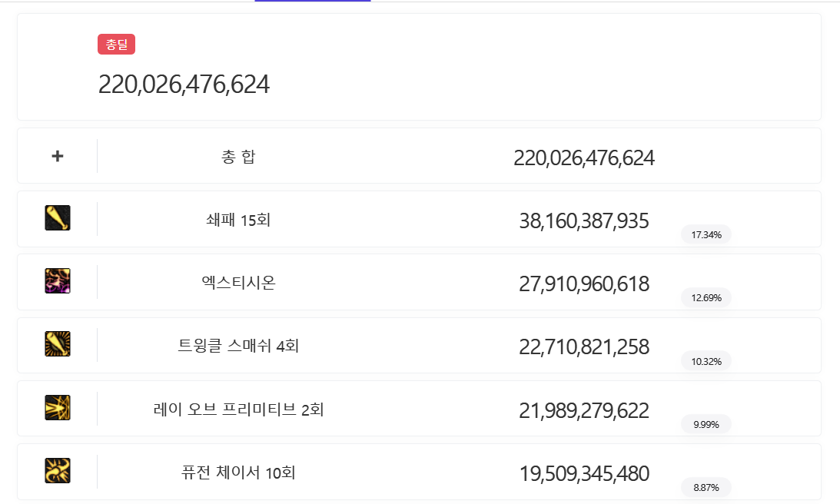Select the 엑스티시온 skill name
This screenshot has height=504, width=840.
(x=238, y=283)
